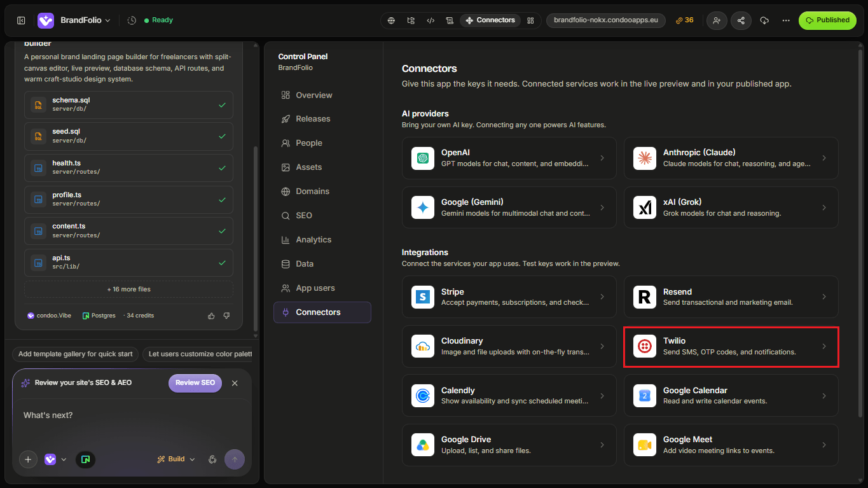This screenshot has height=488, width=868.
Task: Open the Build mode dropdown
Action: (176, 459)
